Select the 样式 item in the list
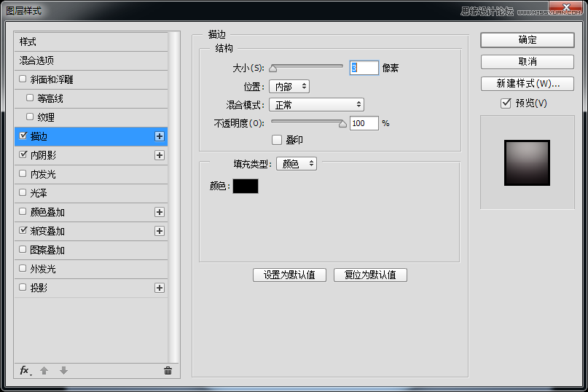Viewport: 588px width, 392px height. [91, 42]
